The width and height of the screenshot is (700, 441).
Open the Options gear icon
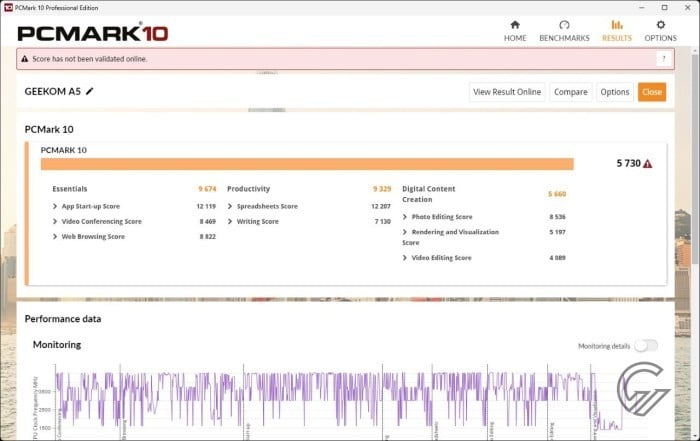[x=660, y=25]
